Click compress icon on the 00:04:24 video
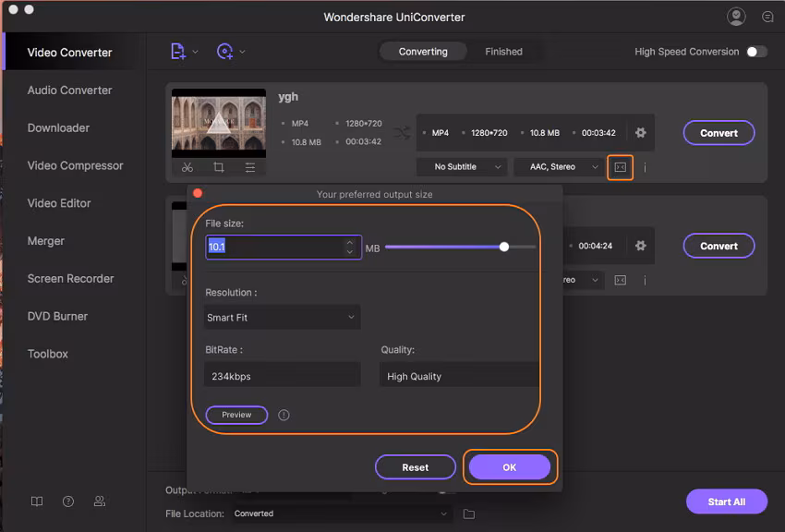Image resolution: width=785 pixels, height=532 pixels. pos(621,280)
